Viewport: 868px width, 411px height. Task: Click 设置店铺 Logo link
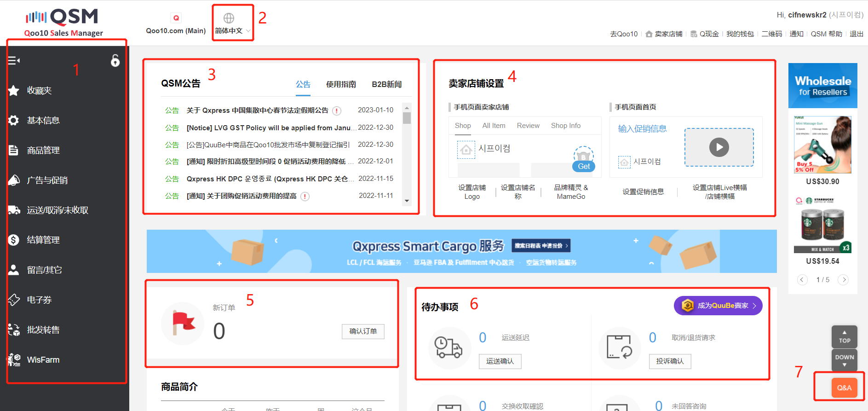[472, 192]
